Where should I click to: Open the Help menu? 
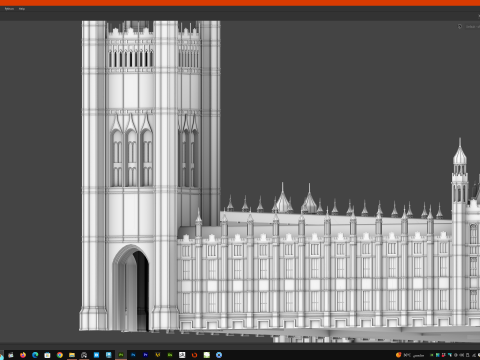(x=22, y=9)
